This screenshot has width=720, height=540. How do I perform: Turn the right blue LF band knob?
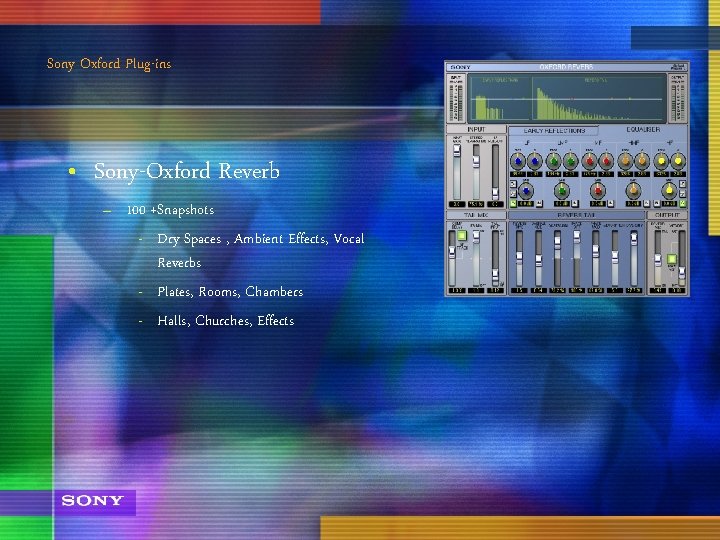pyautogui.click(x=535, y=161)
